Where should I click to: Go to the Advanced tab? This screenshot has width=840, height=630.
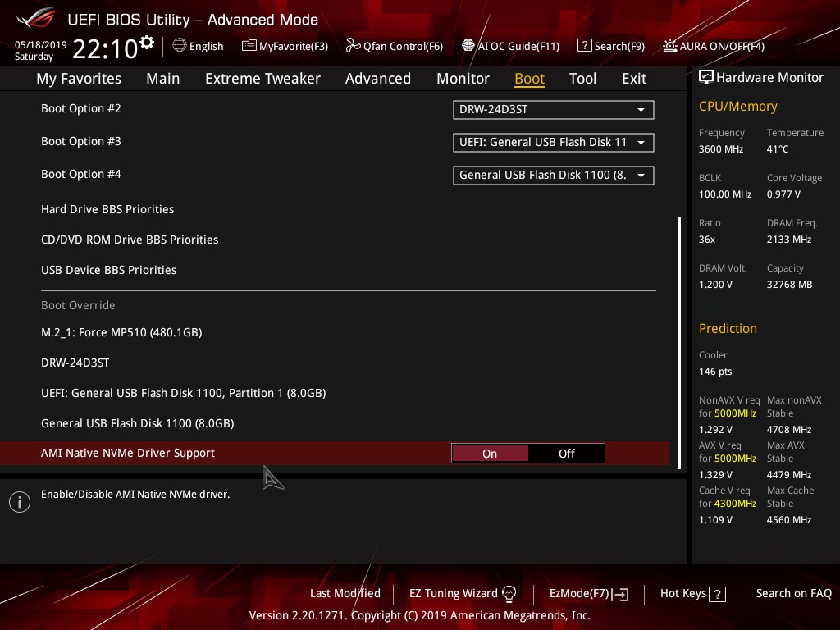[377, 79]
